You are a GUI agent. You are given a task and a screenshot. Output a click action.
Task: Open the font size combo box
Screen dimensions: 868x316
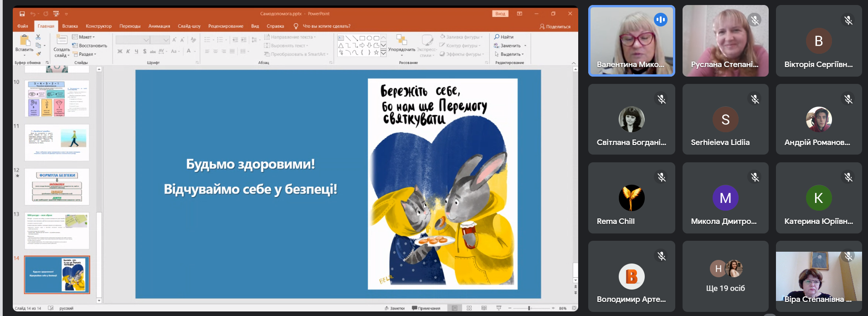tap(160, 40)
